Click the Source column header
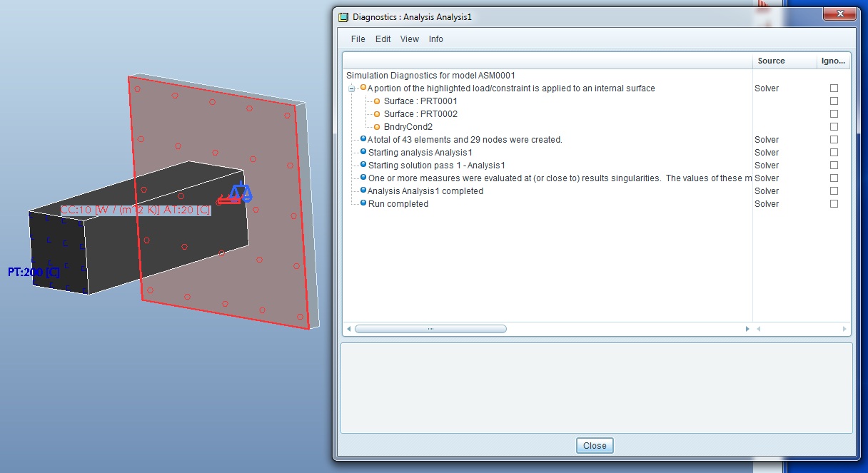The image size is (868, 473). [784, 61]
